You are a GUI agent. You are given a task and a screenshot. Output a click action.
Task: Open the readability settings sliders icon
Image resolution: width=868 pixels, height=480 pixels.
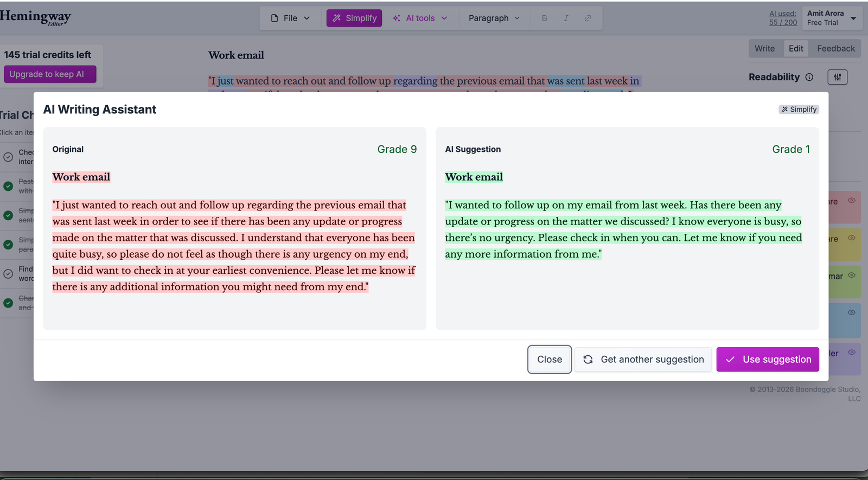coord(837,77)
